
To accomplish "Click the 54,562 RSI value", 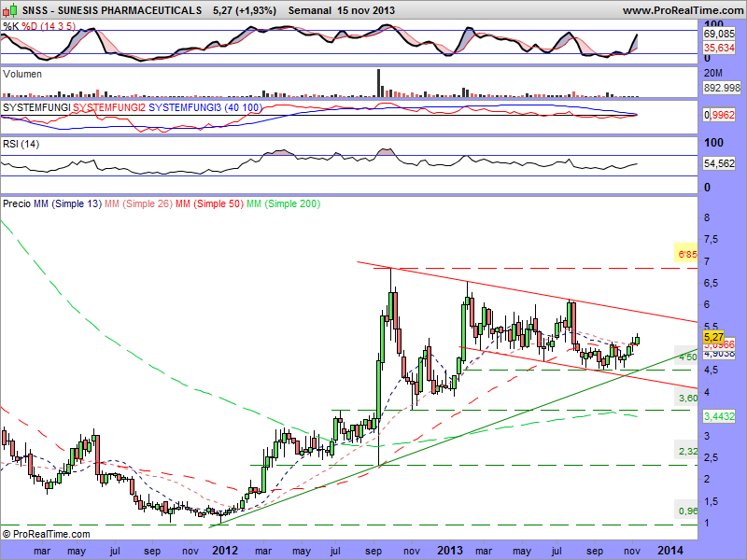I will click(x=719, y=163).
